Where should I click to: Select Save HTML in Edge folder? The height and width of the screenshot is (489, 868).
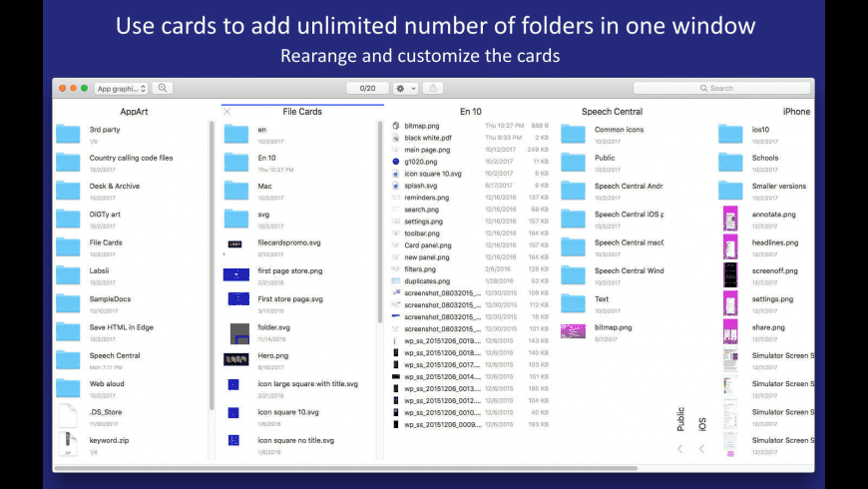(x=122, y=327)
